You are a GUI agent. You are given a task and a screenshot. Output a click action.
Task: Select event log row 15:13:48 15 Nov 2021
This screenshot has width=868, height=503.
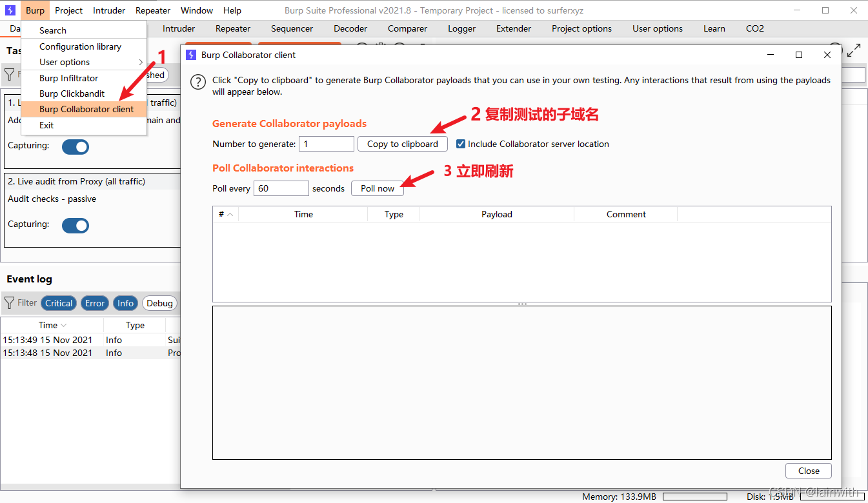(90, 353)
